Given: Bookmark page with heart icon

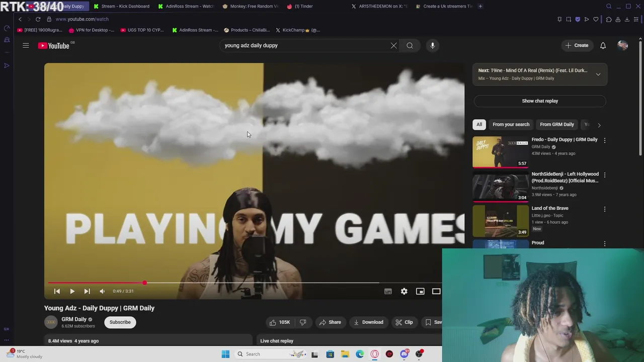Looking at the screenshot, I should click(x=596, y=19).
